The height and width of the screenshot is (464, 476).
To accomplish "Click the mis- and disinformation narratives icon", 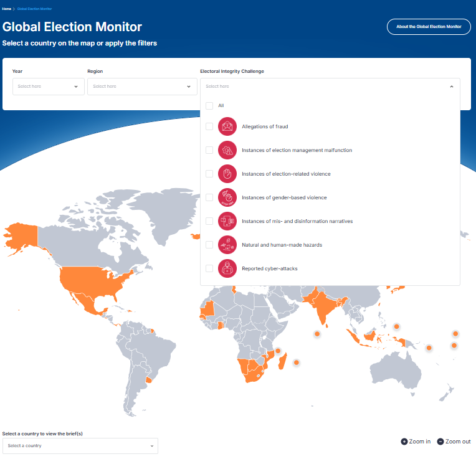I will 227,221.
